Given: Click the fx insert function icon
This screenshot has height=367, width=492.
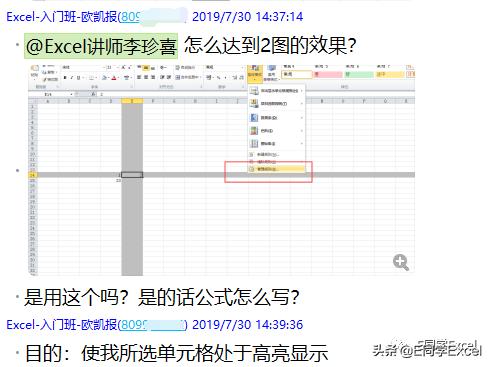Looking at the screenshot, I should point(94,94).
